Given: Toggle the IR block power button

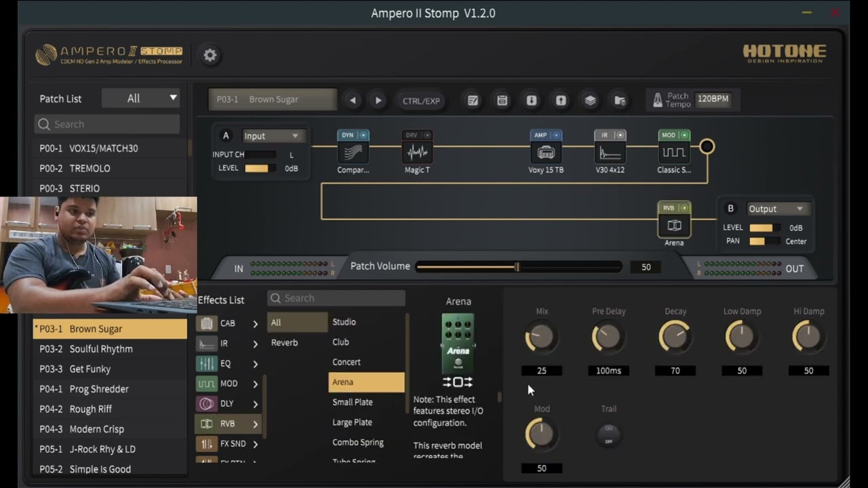Looking at the screenshot, I should pyautogui.click(x=620, y=135).
